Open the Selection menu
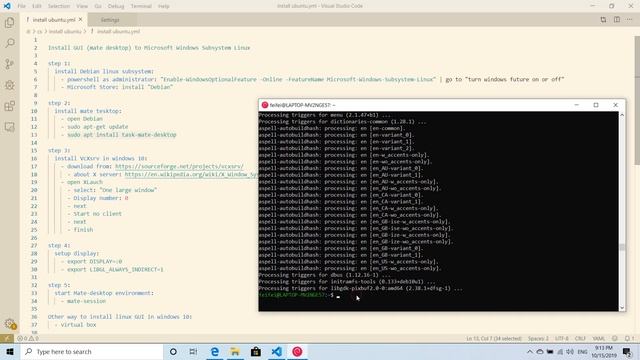 (x=59, y=6)
